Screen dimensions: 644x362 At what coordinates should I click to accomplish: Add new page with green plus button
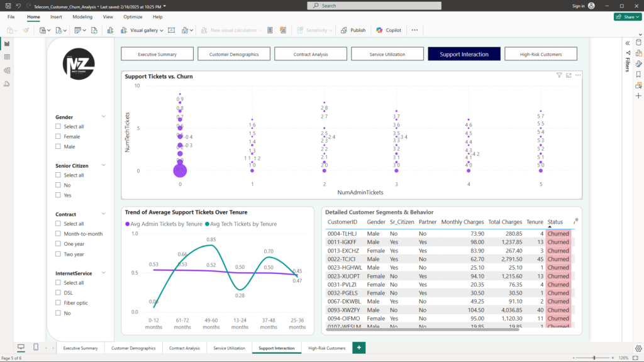click(358, 348)
